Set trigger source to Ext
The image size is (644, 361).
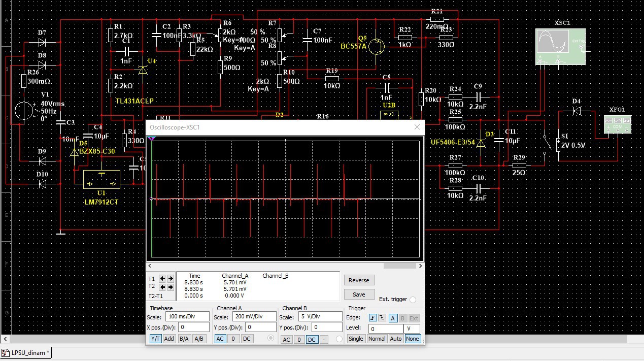(x=414, y=318)
